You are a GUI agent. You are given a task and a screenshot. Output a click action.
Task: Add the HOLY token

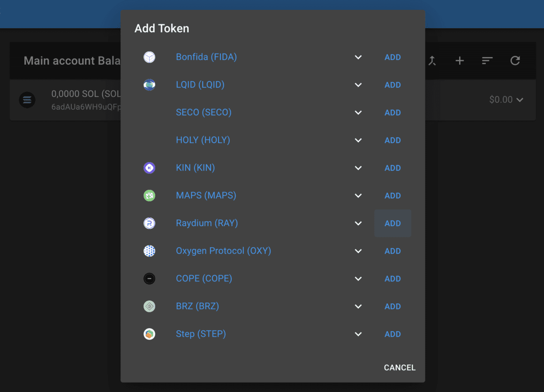click(393, 140)
